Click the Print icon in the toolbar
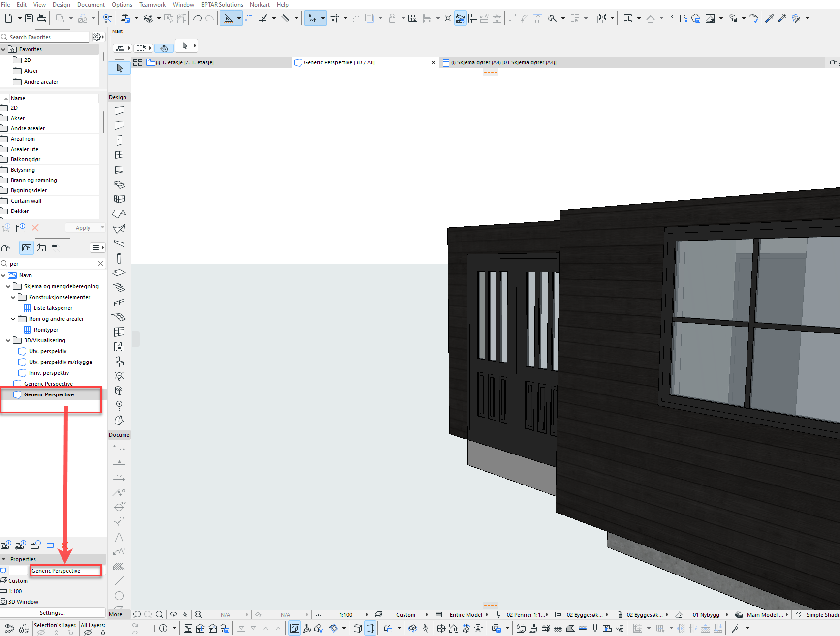 42,18
